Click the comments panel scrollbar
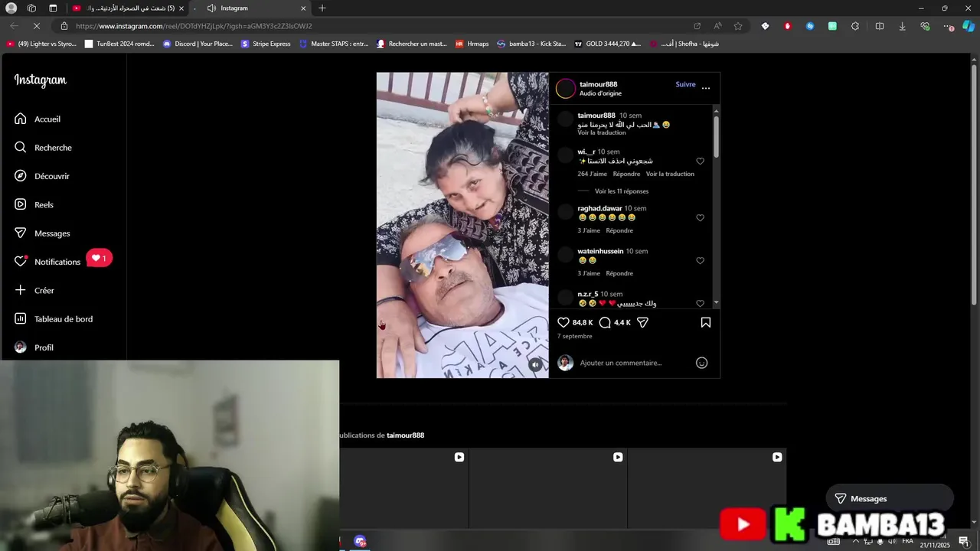 coord(717,136)
